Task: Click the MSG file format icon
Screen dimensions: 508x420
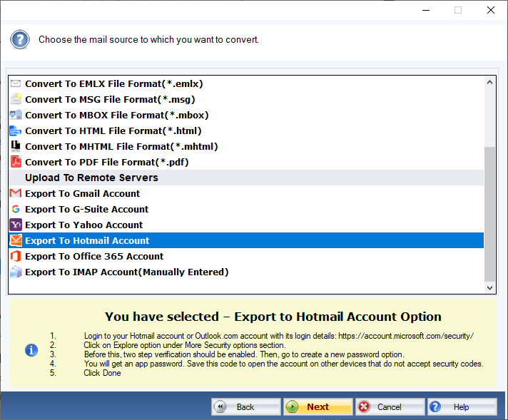Action: coord(16,99)
